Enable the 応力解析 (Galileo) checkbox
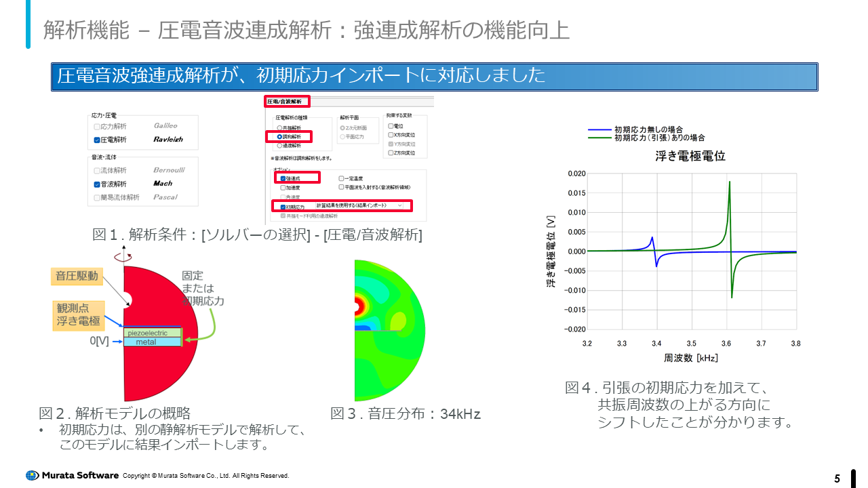868x488 pixels. coord(96,126)
